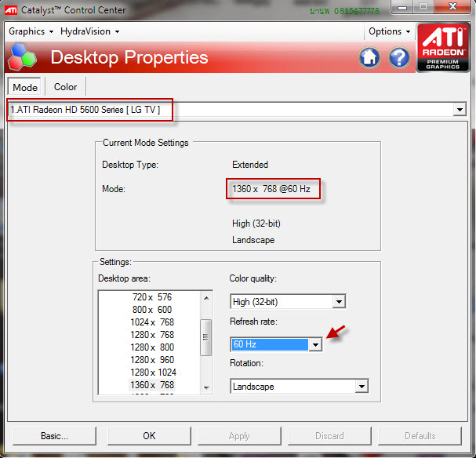Click the Apply button
Viewport: 476px width, 458px height.
(239, 436)
